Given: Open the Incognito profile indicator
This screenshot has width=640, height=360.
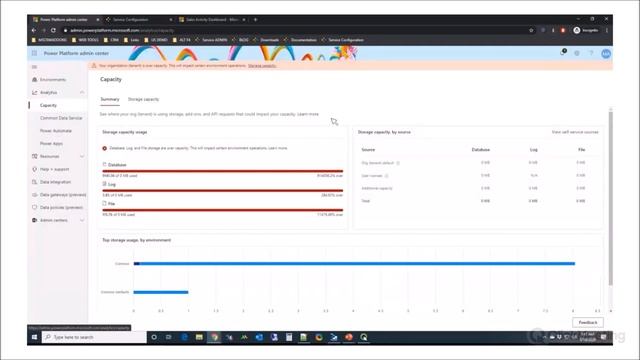Looking at the screenshot, I should (586, 30).
